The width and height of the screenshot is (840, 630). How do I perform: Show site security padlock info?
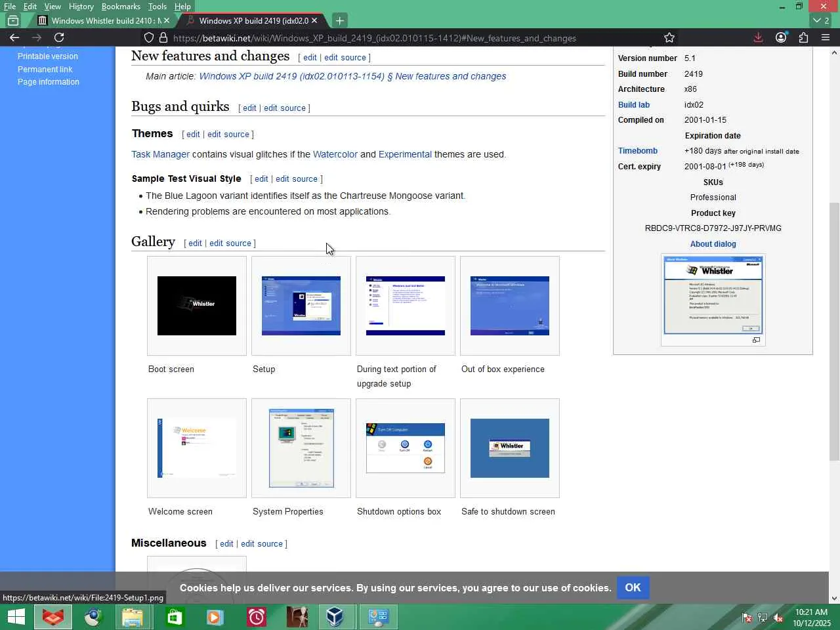tap(163, 38)
